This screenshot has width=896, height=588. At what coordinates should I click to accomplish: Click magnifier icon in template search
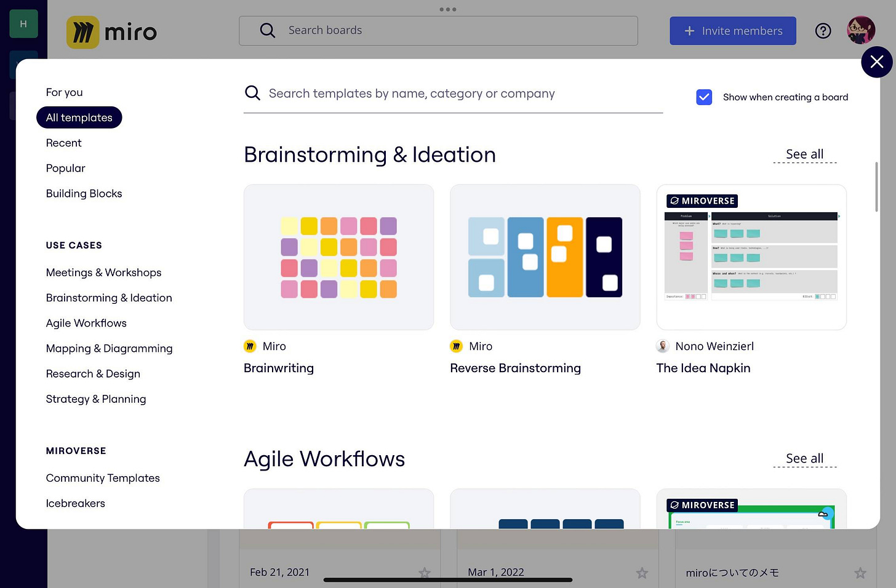click(x=252, y=93)
